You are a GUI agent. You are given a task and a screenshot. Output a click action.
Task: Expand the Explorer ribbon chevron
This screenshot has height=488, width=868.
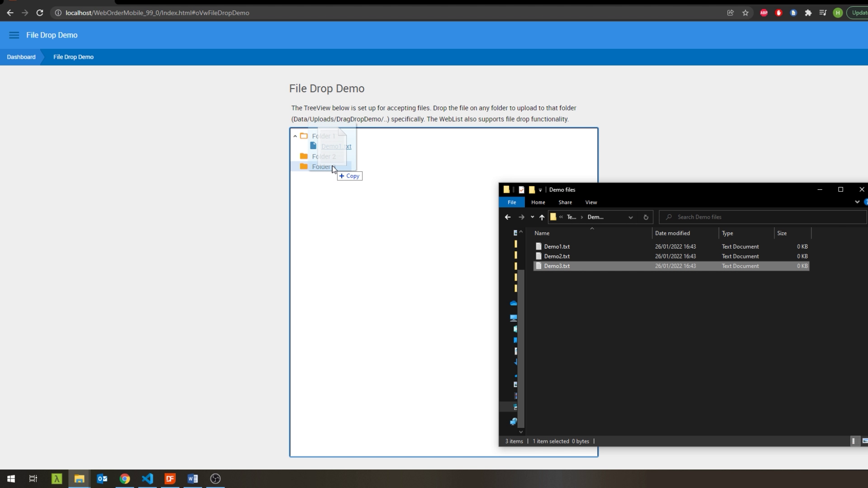(x=857, y=202)
